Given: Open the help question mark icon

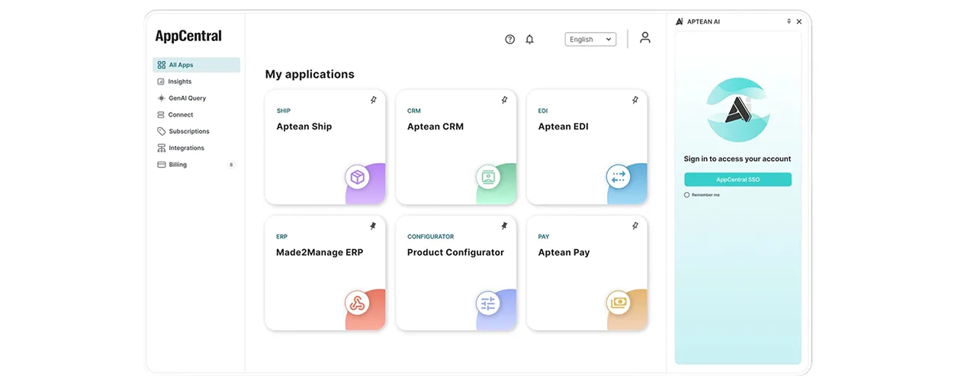Looking at the screenshot, I should coord(510,40).
